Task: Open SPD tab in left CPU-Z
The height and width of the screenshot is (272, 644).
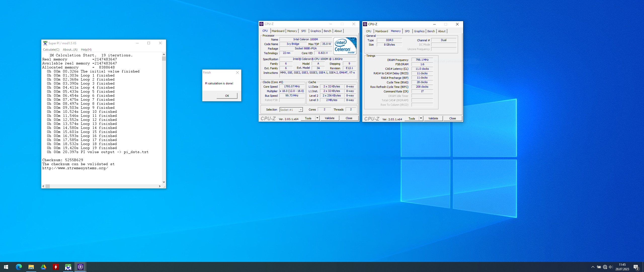Action: 304,31
